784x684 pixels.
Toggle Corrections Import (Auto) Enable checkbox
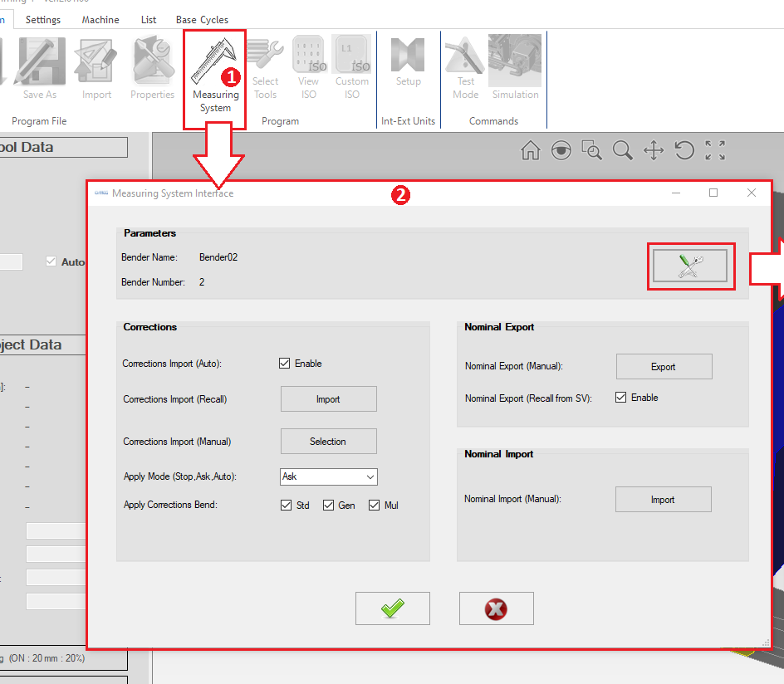pyautogui.click(x=285, y=364)
